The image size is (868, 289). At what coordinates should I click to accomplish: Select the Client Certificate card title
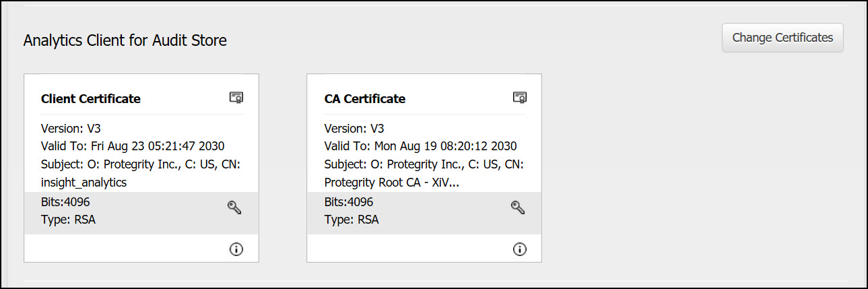click(91, 99)
